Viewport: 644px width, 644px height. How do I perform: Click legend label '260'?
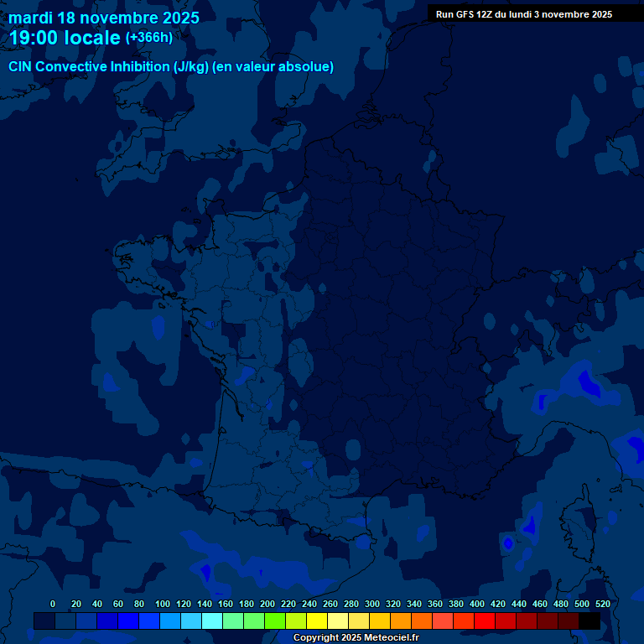tap(330, 604)
